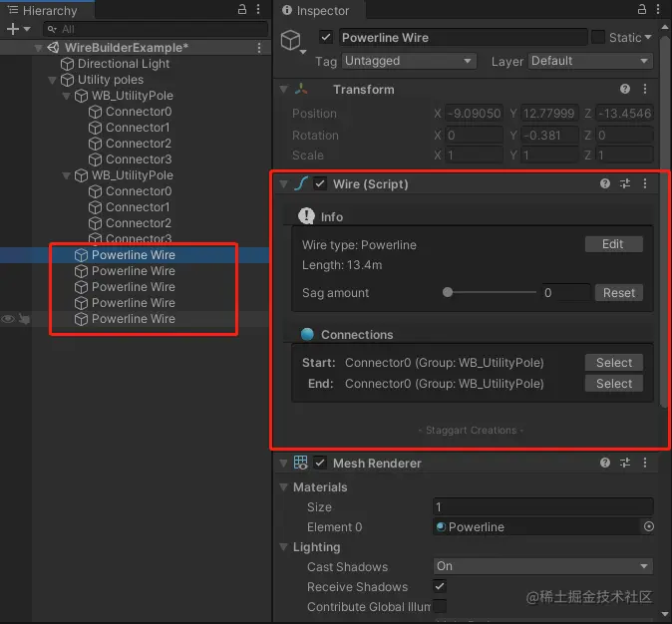
Task: Click the Sag amount value field
Action: pos(565,293)
